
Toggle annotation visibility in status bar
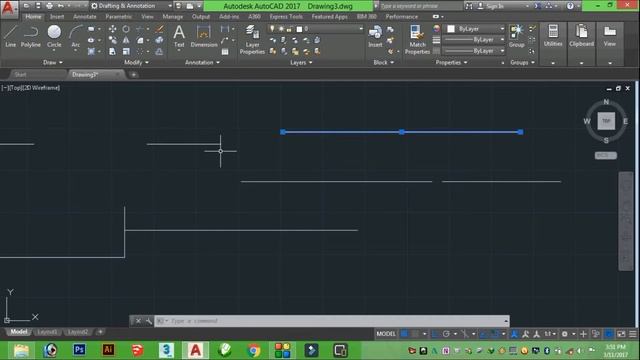pyautogui.click(x=514, y=334)
